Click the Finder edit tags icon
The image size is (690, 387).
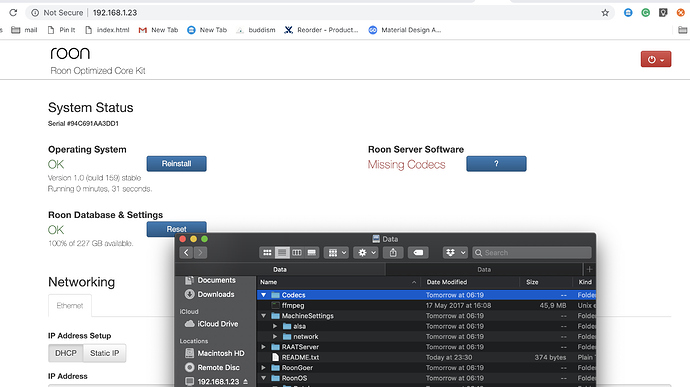click(418, 253)
